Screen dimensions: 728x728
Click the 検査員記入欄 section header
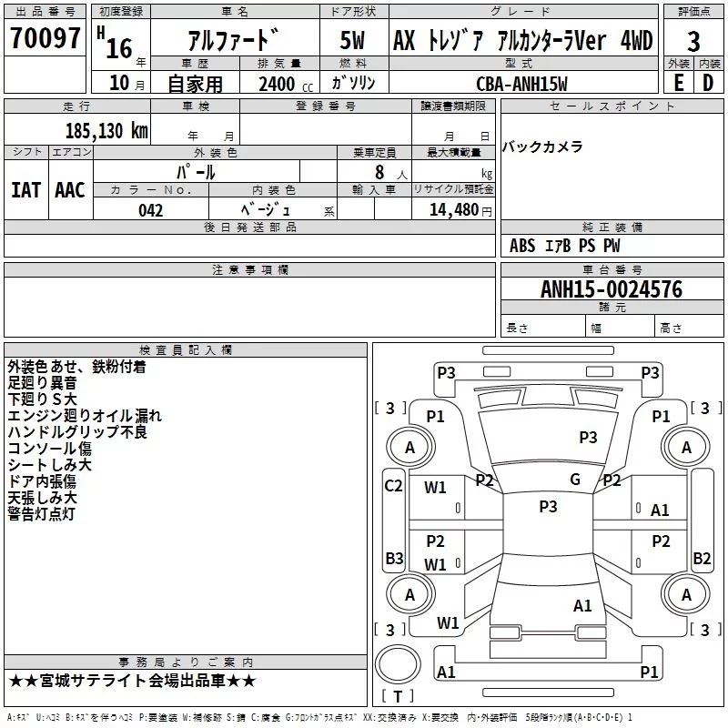point(186,350)
